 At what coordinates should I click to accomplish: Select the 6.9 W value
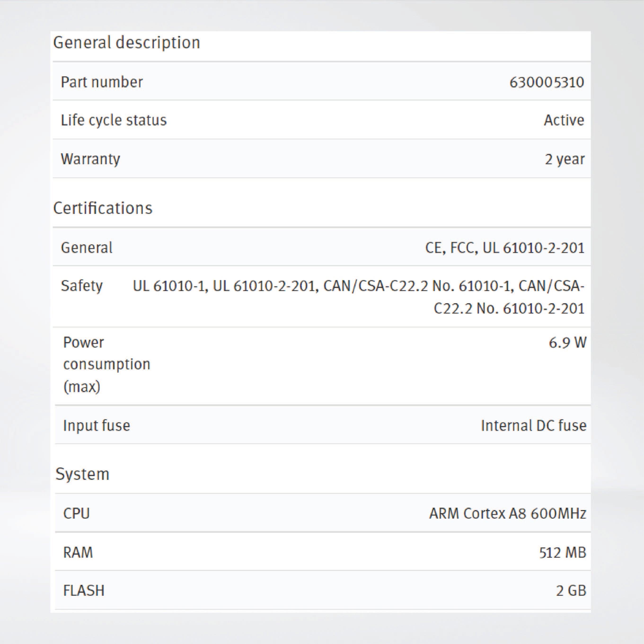point(567,343)
